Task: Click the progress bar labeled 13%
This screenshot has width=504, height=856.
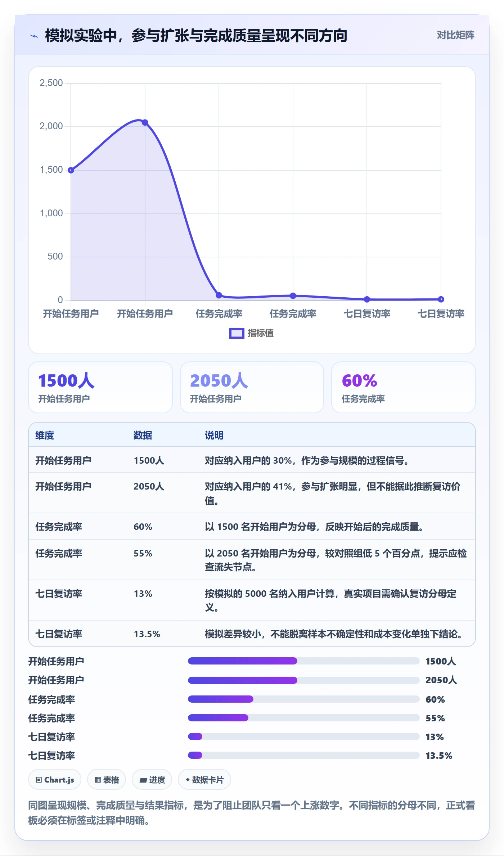Action: click(x=303, y=736)
